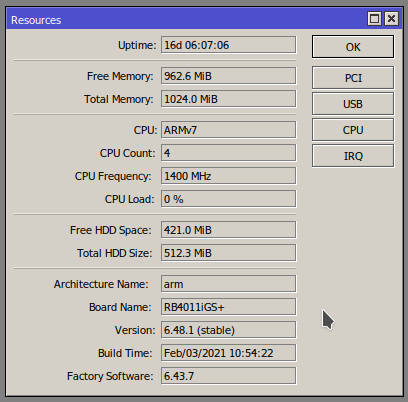This screenshot has width=408, height=402.
Task: Select the Version field 6.48.1 (stable)
Action: [229, 330]
